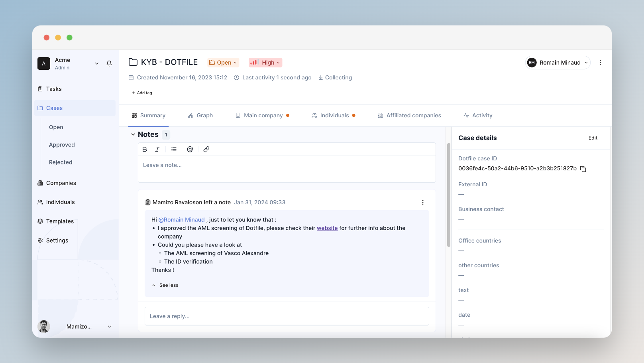644x363 pixels.
Task: Expand the Mamizo user menu chevron
Action: 110,326
